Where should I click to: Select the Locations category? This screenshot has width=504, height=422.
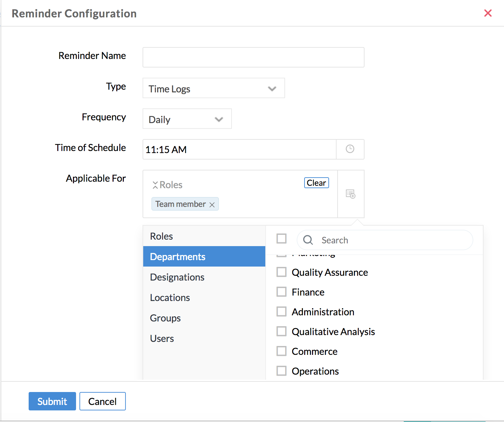tap(170, 298)
